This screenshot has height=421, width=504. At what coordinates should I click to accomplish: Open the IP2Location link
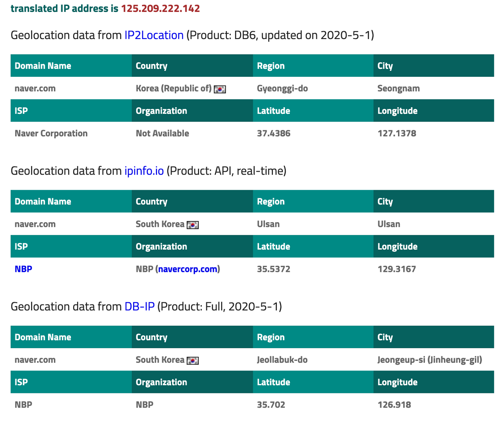click(x=154, y=35)
